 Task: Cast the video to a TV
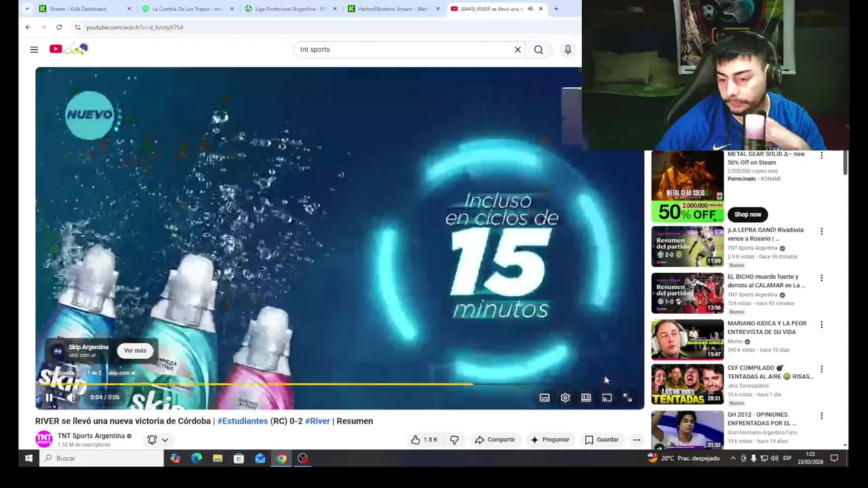tap(607, 398)
